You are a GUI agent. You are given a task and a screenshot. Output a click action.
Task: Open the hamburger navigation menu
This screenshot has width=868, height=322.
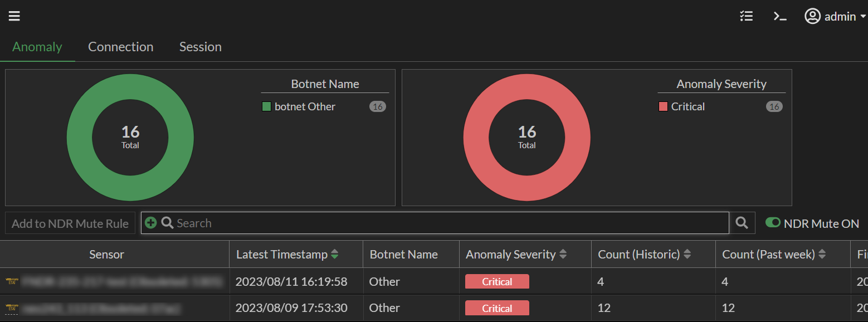coord(14,16)
